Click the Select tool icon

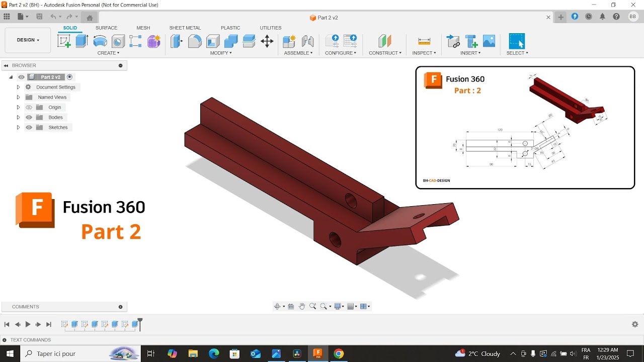pyautogui.click(x=517, y=41)
